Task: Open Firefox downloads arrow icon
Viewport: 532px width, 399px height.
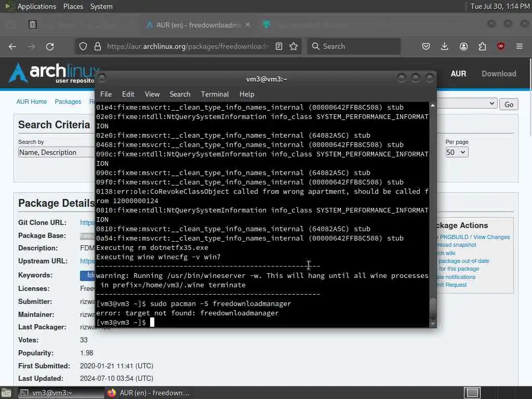Action: [445, 46]
